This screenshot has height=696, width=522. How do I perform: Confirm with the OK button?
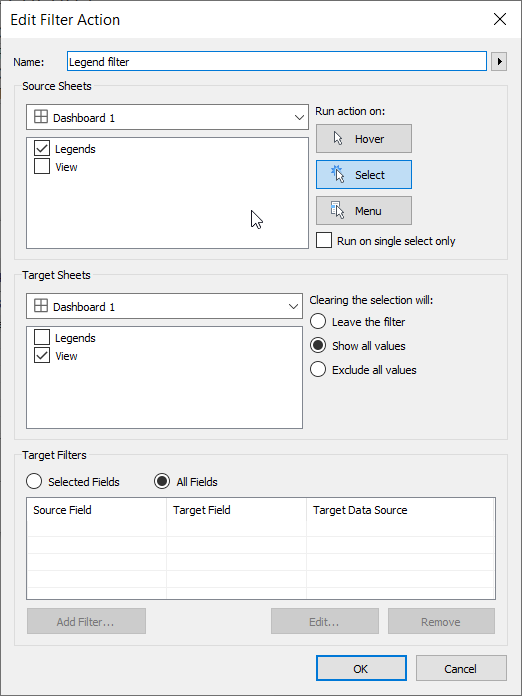point(361,668)
